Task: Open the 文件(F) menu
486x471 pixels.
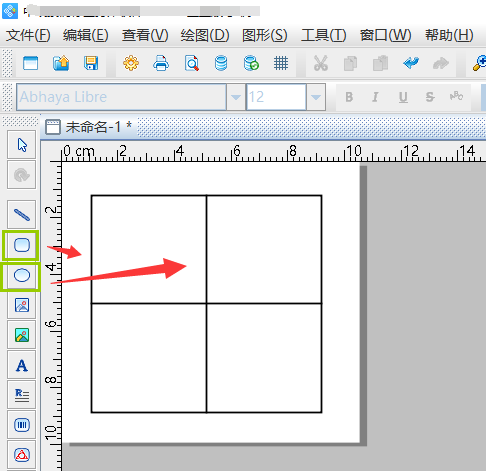Action: [28, 35]
